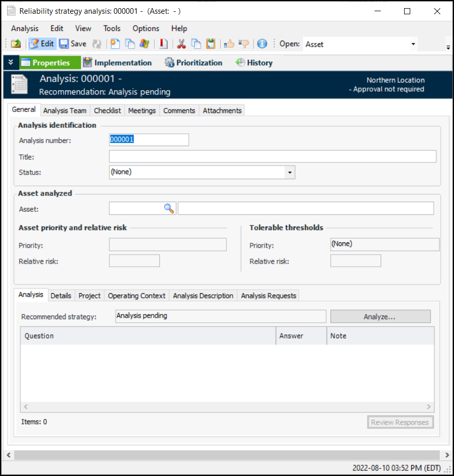
Task: Click the Paste clipboard icon
Action: click(x=211, y=44)
